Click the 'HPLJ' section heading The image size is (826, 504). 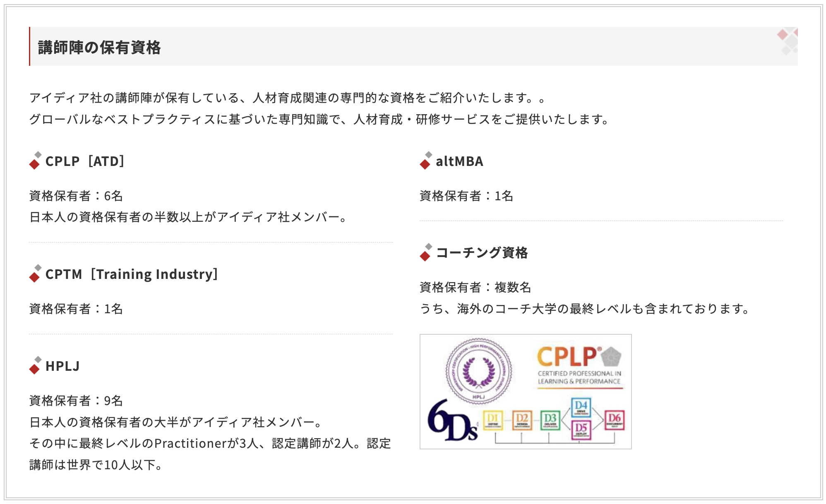62,366
